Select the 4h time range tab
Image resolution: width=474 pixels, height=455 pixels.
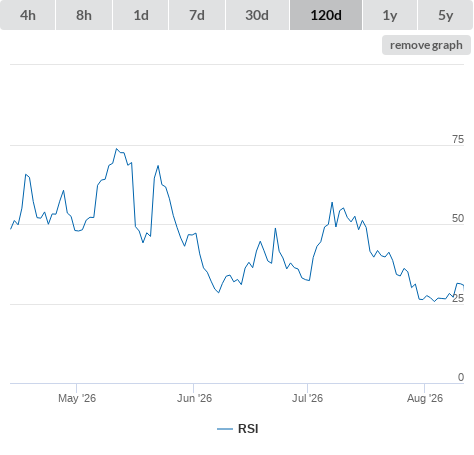click(28, 15)
